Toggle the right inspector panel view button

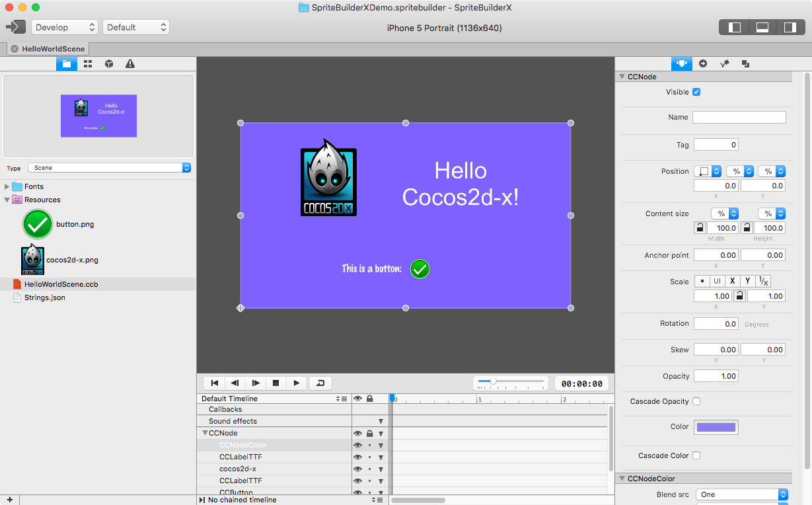(x=790, y=27)
